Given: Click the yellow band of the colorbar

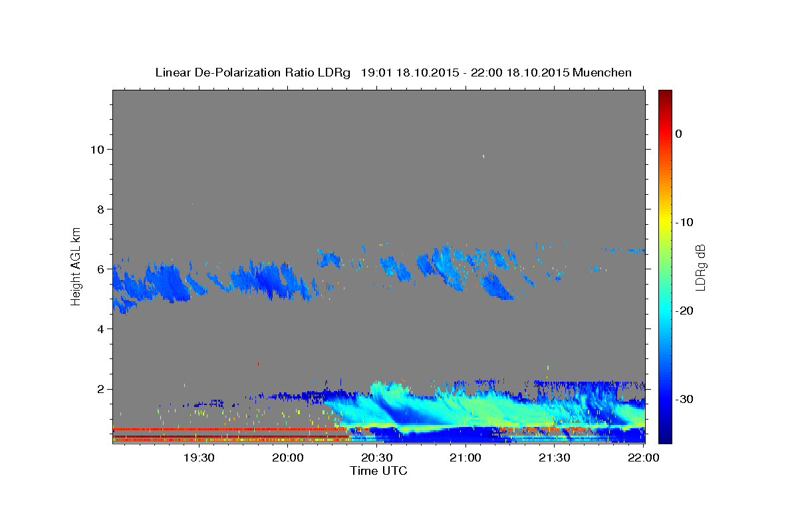Looking at the screenshot, I should click(x=665, y=221).
